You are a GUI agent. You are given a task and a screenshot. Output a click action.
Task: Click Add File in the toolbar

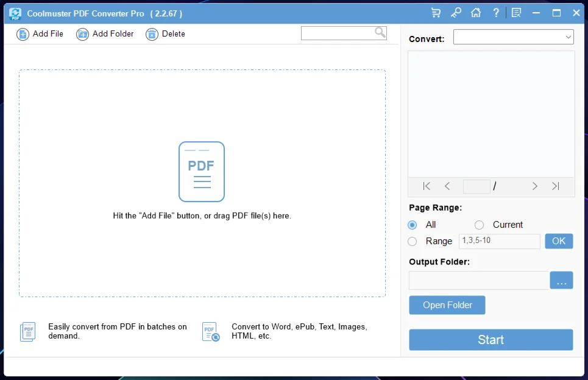pyautogui.click(x=40, y=34)
